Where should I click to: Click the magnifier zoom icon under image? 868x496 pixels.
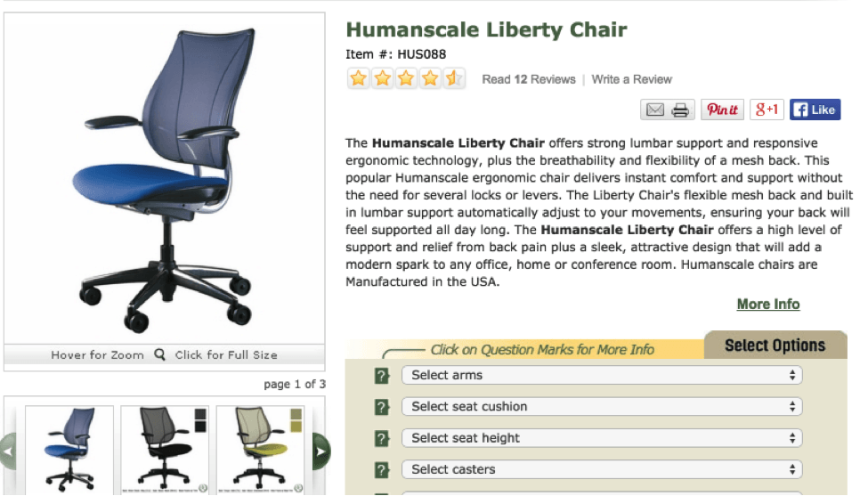[x=159, y=354]
